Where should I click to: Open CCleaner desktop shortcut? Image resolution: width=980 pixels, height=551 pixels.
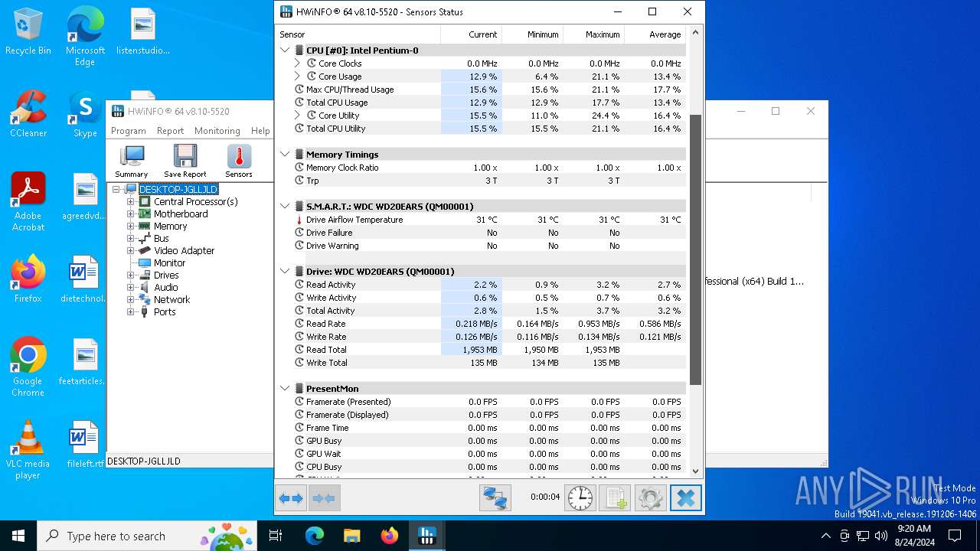pyautogui.click(x=28, y=115)
